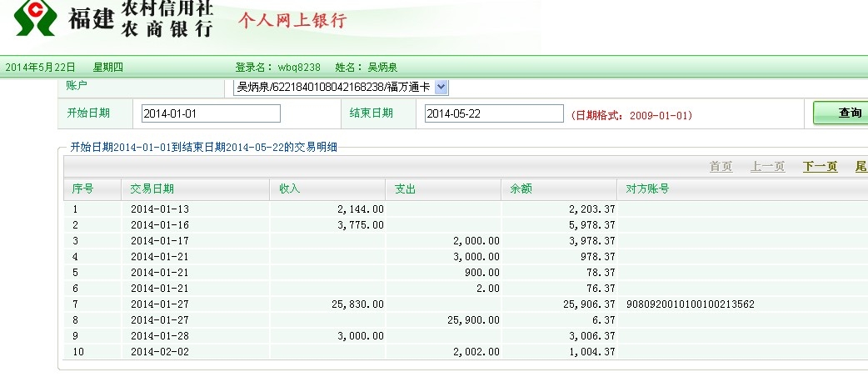Click expense amount 900.00
The image size is (868, 377).
[x=482, y=273]
